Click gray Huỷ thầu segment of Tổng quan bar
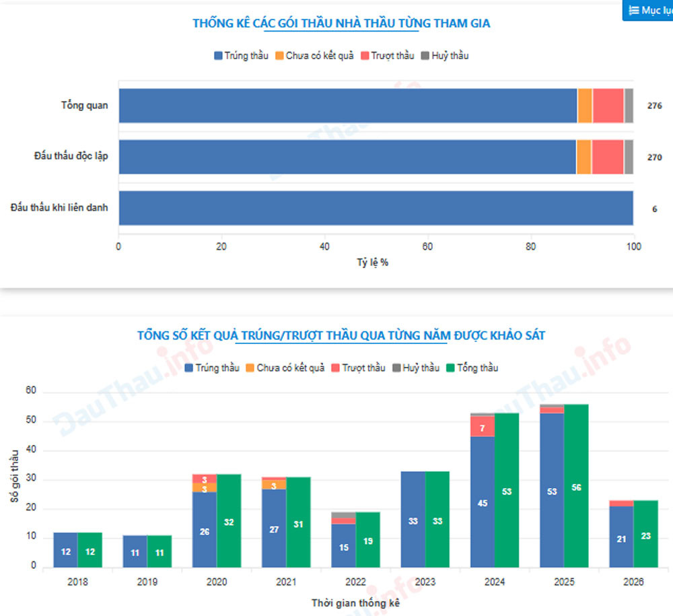This screenshot has width=673, height=616. point(629,106)
